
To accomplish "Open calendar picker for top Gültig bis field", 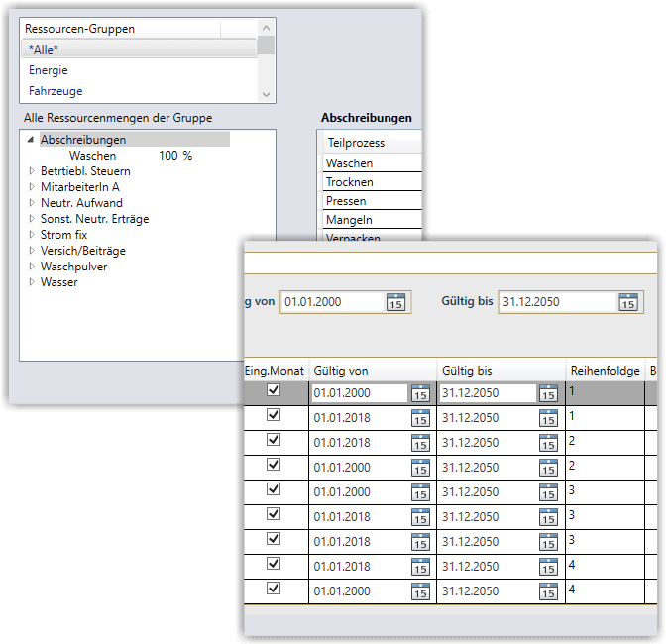I will coord(628,302).
